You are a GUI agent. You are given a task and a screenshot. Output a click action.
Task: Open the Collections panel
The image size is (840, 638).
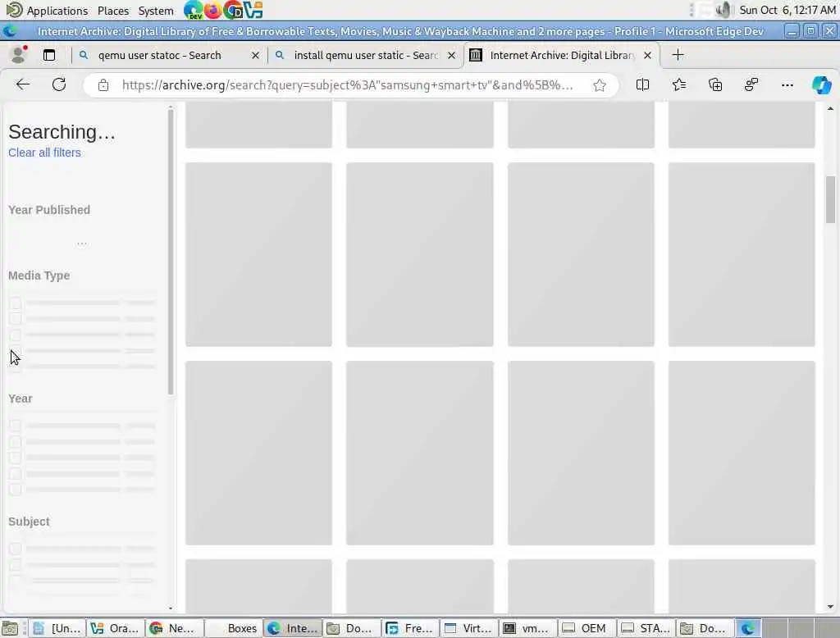coord(715,84)
